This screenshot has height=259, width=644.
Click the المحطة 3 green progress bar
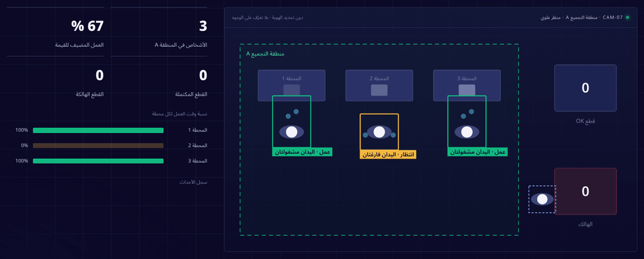pyautogui.click(x=98, y=161)
